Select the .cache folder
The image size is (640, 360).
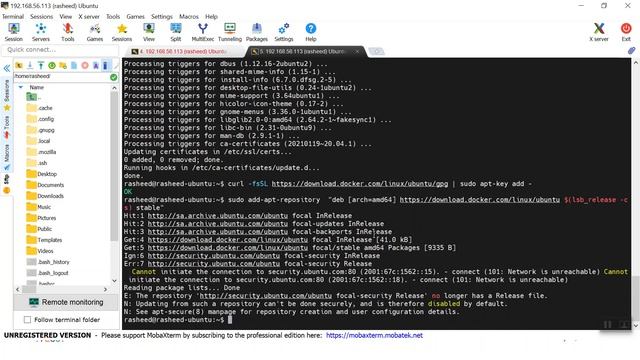click(x=40, y=108)
